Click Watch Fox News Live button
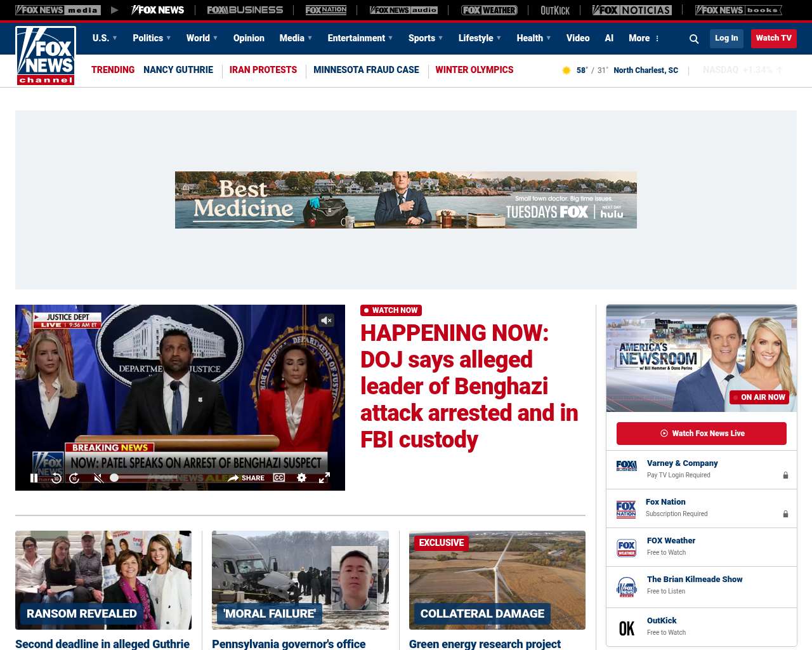Viewport: 812px width, 650px height. tap(702, 434)
